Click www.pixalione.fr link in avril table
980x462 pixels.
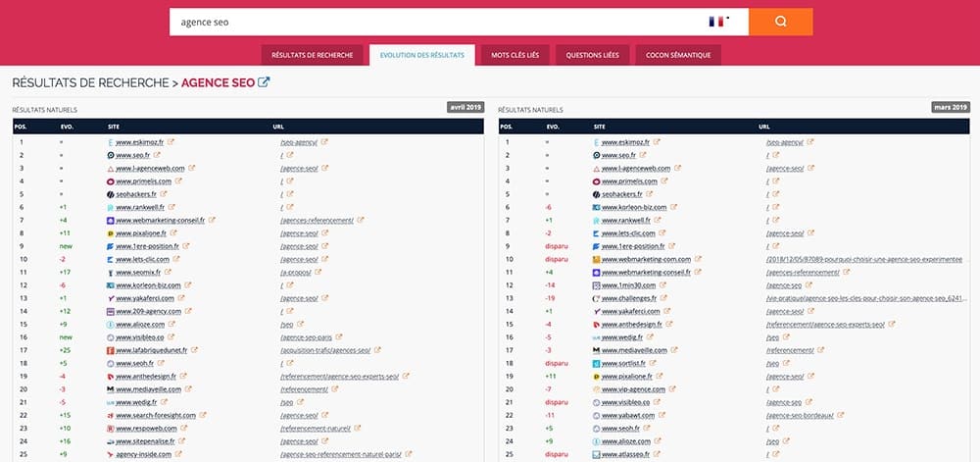pos(140,233)
